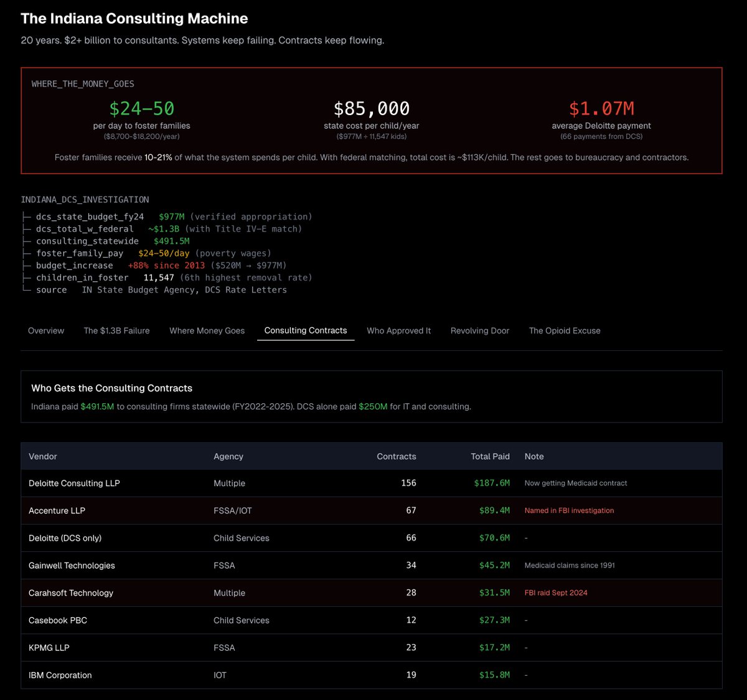Click the $24–50 per day figure
The width and height of the screenshot is (747, 700).
click(142, 108)
